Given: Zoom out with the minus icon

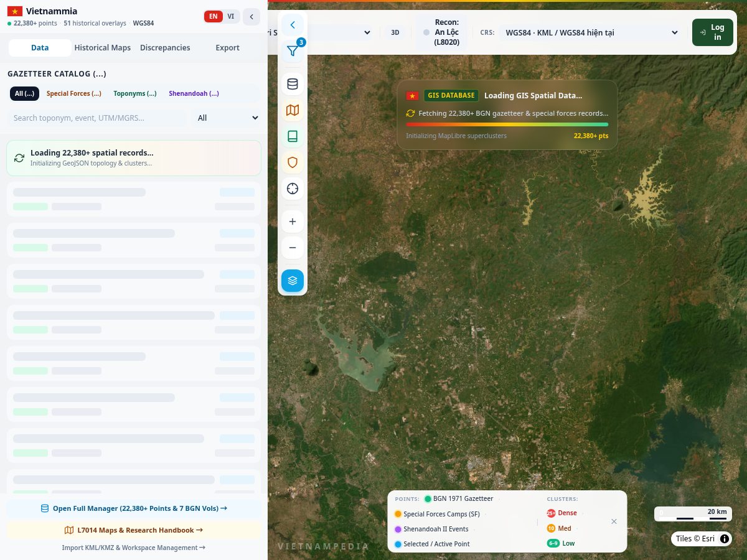Looking at the screenshot, I should [293, 248].
